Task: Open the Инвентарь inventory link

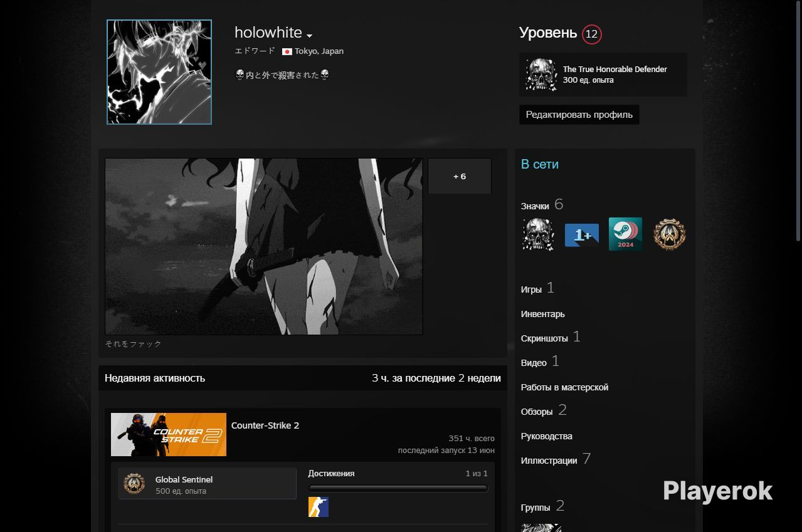Action: pos(543,314)
